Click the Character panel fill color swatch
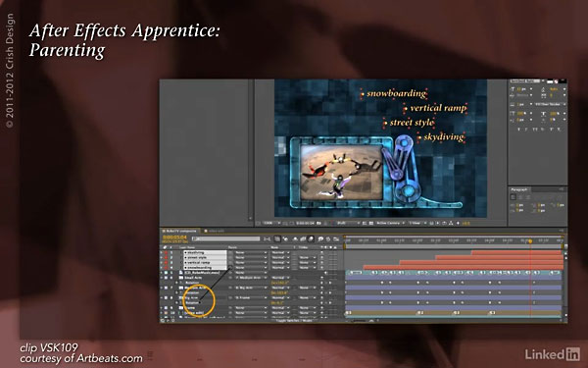588x368 pixels. [550, 81]
